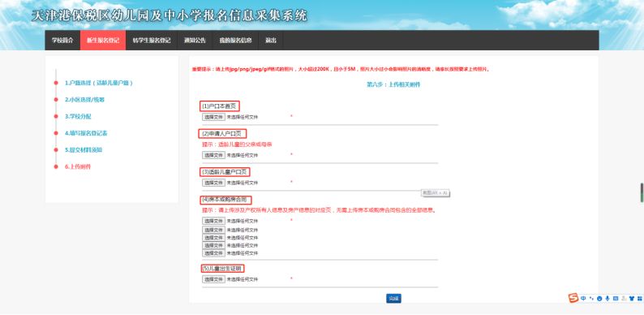This screenshot has height=315, width=644.
Task: Select the 新生报名登记 navigation tab
Action: tap(103, 41)
